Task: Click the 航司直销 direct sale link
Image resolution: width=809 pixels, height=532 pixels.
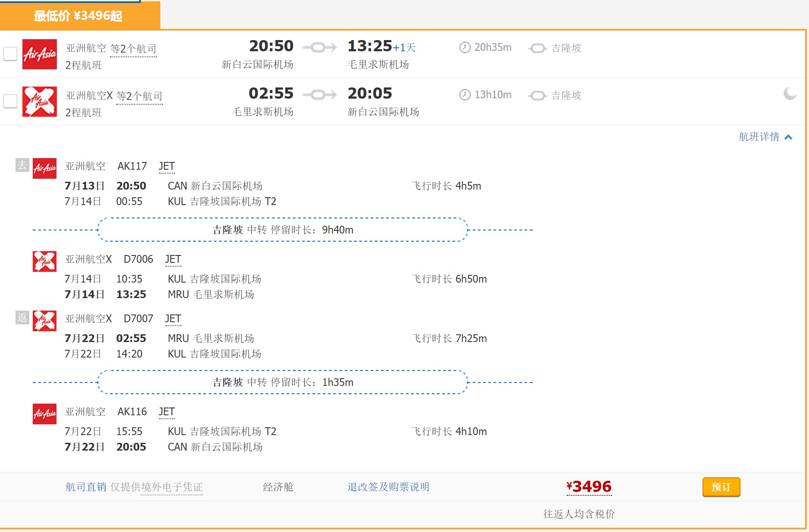Action: click(x=86, y=487)
